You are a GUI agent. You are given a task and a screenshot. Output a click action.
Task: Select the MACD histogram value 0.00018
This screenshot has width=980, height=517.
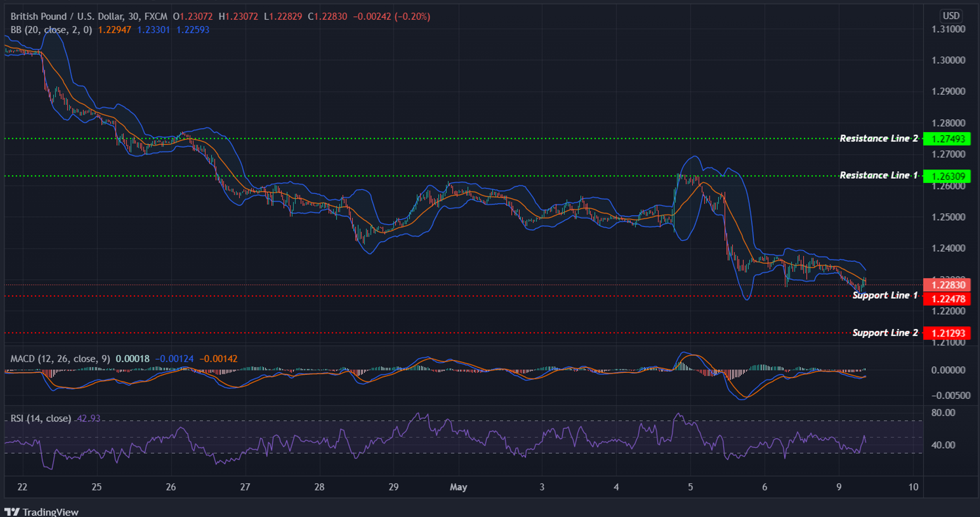pyautogui.click(x=133, y=358)
